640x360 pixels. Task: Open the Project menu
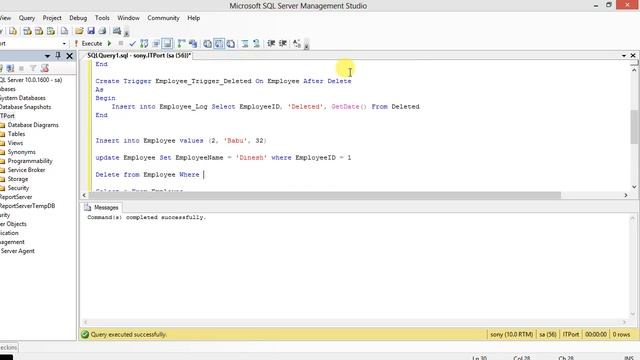(52, 18)
